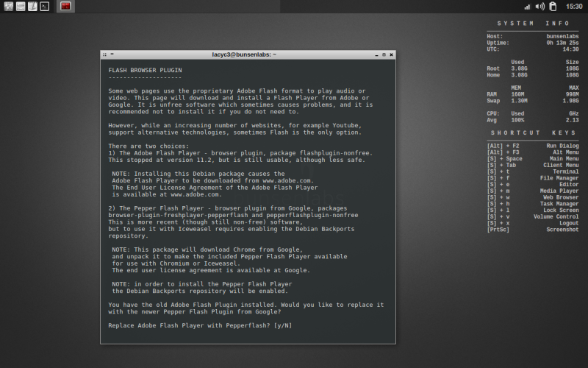Click the pepperflashplugin-nonfree package name
This screenshot has width=588, height=368.
[x=312, y=215]
